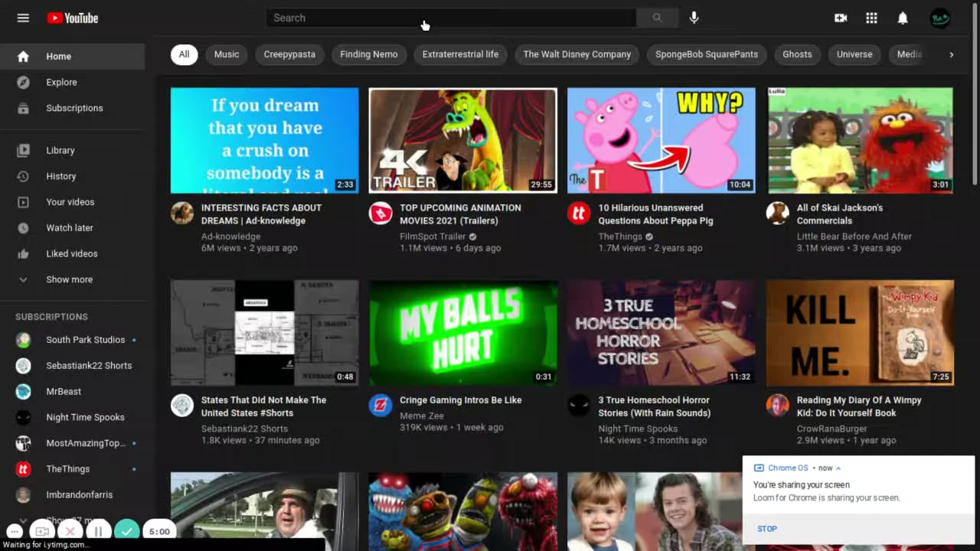The width and height of the screenshot is (980, 551).
Task: Open the create video camera icon
Action: [841, 18]
